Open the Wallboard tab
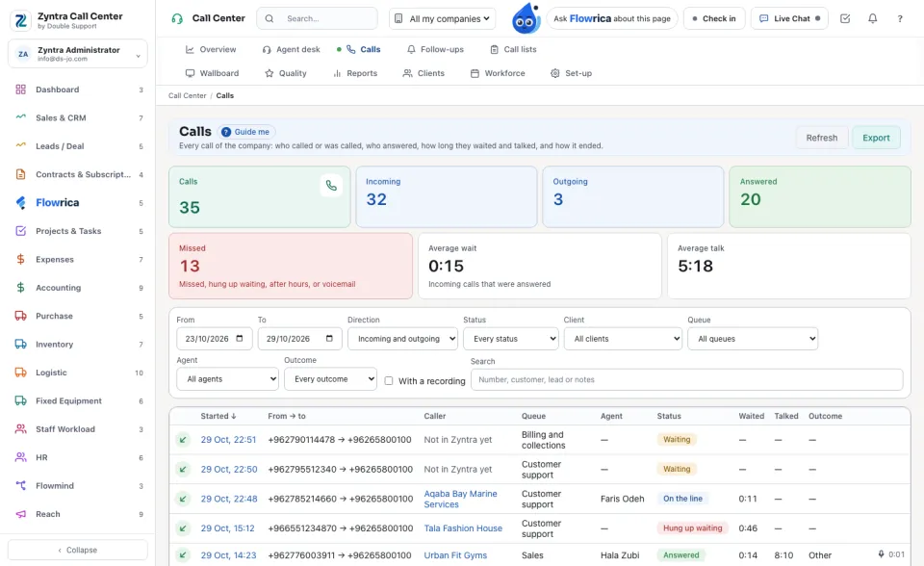 212,73
